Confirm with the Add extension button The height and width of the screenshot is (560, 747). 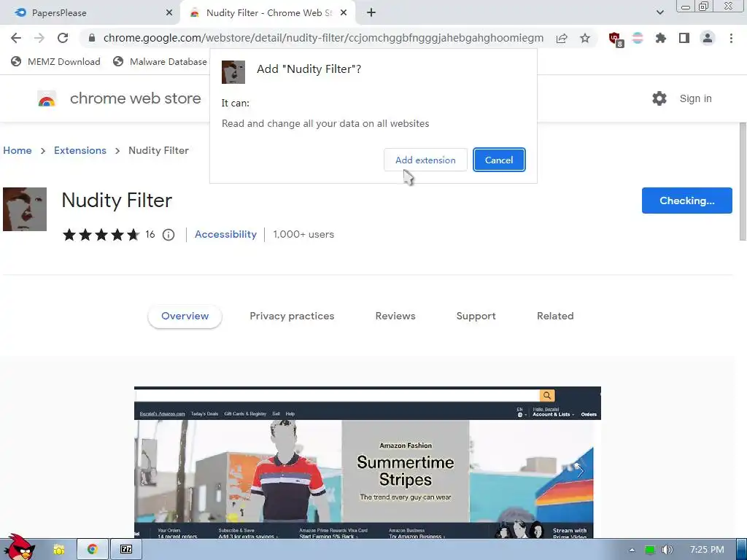pos(425,160)
